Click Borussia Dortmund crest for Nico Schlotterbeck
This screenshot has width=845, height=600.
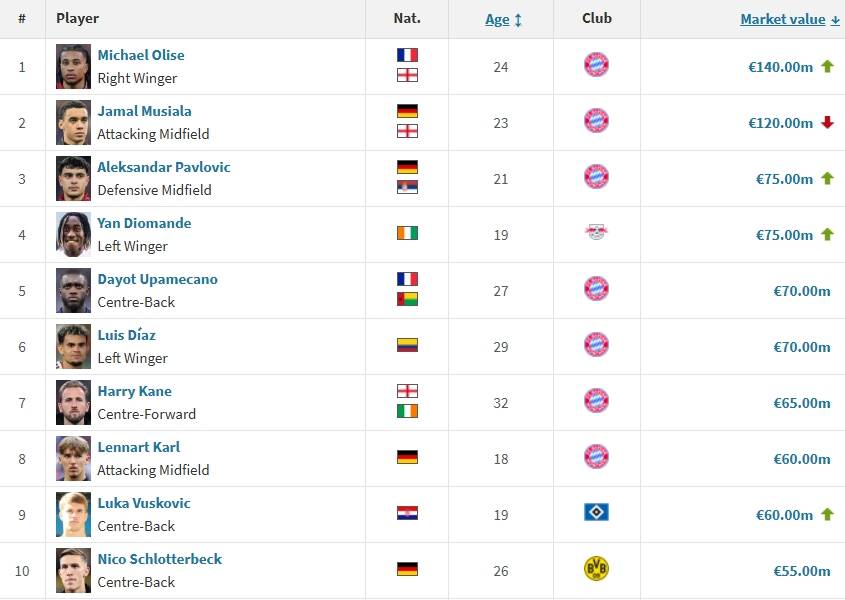coord(596,569)
